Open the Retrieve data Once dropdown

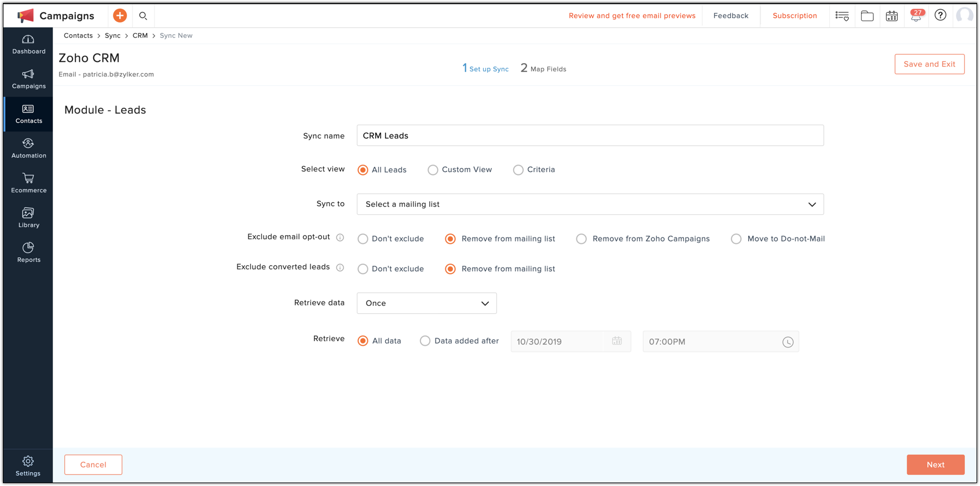[x=427, y=303]
